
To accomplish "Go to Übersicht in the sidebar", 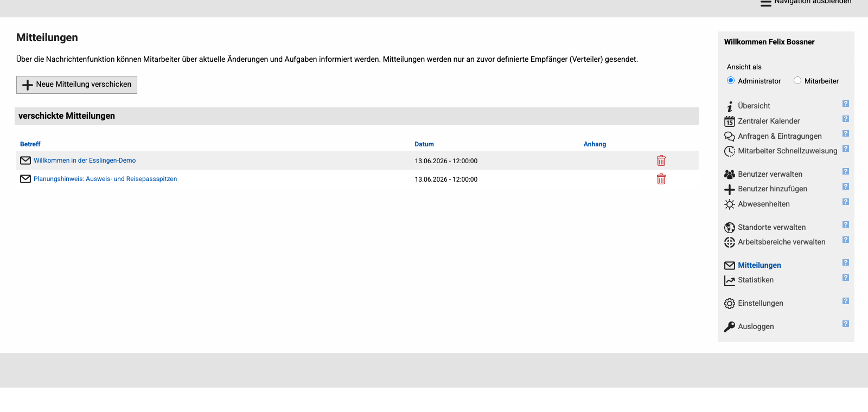I will pos(754,106).
